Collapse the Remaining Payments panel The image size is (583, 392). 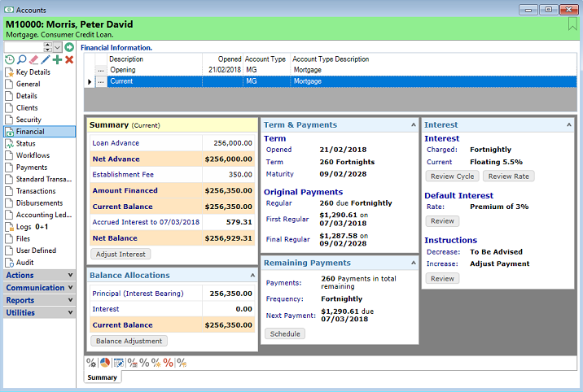(413, 263)
